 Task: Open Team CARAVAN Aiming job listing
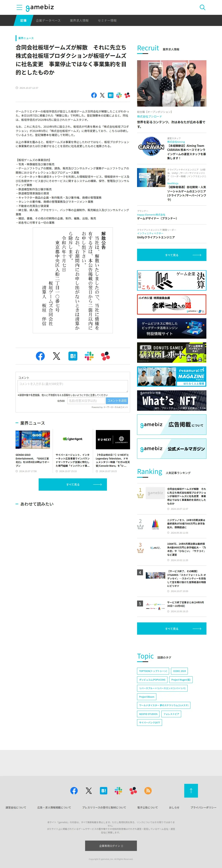(x=171, y=148)
